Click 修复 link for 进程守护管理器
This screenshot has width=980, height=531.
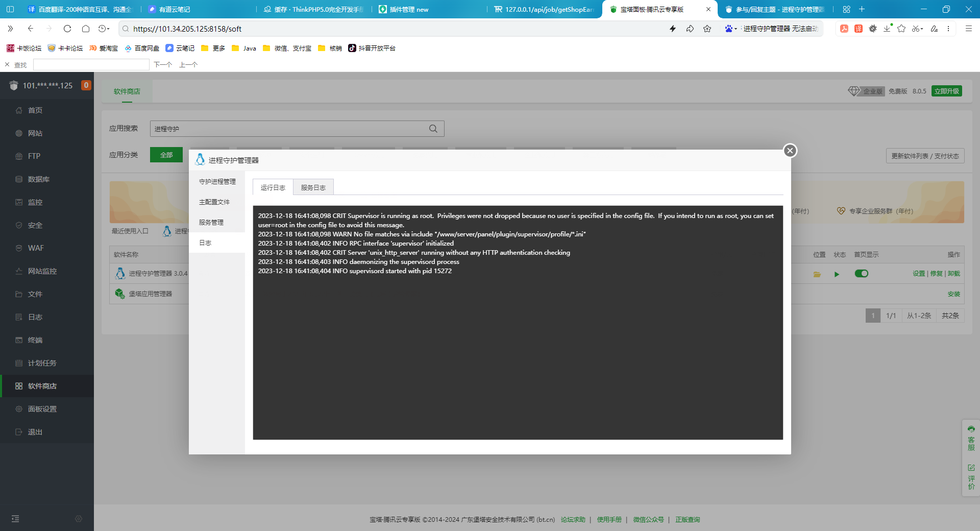(x=936, y=274)
